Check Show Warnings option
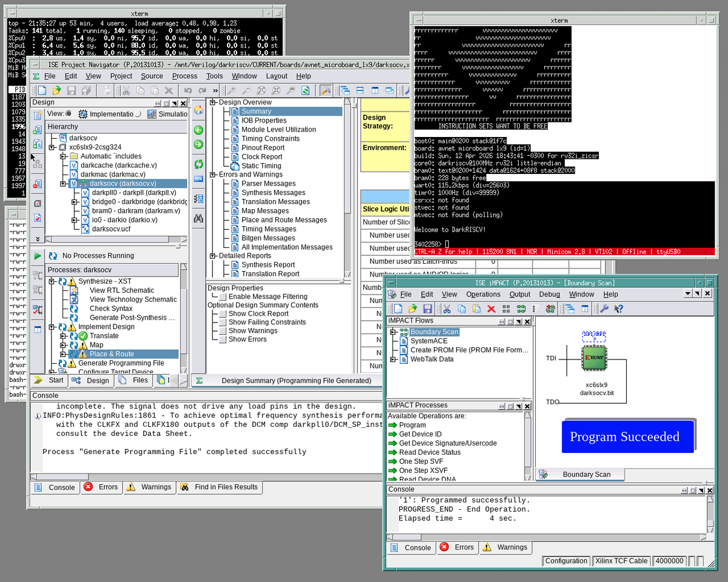This screenshot has width=728, height=582. 223,331
